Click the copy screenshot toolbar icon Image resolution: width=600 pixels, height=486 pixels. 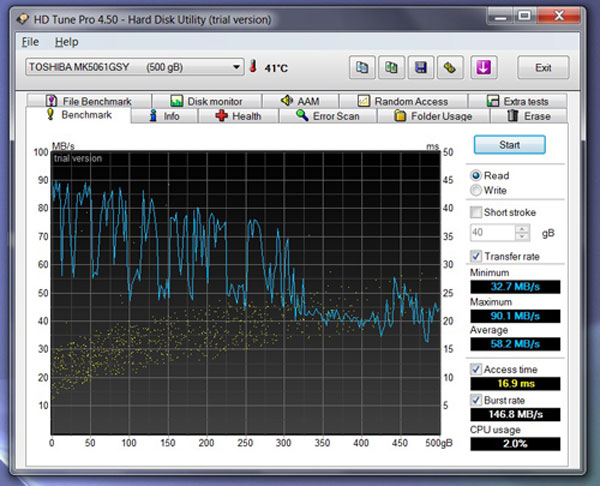pyautogui.click(x=392, y=67)
